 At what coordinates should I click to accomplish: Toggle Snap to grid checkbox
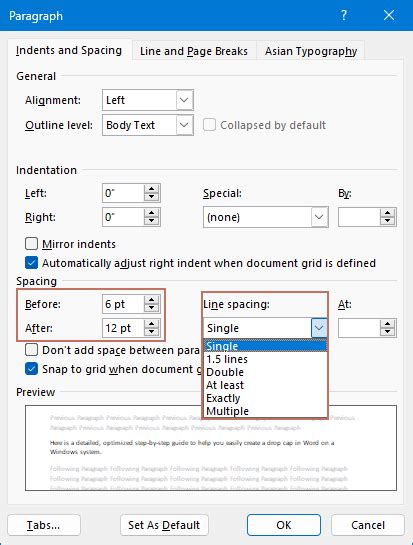(31, 369)
